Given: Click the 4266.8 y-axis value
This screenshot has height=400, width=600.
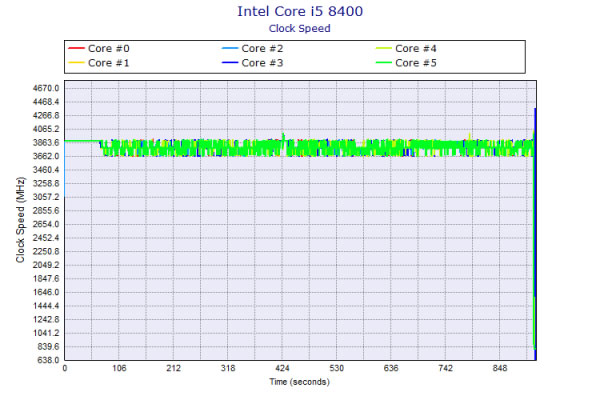Looking at the screenshot, I should 46,116.
